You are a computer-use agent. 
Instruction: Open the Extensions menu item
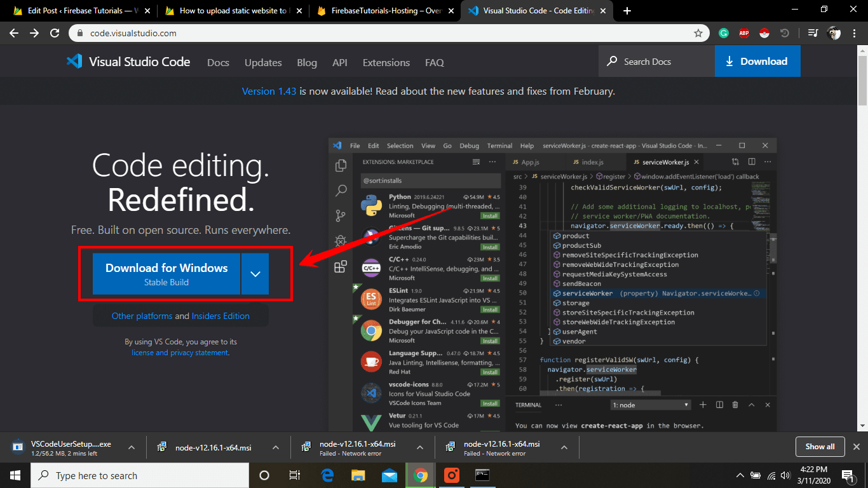386,62
